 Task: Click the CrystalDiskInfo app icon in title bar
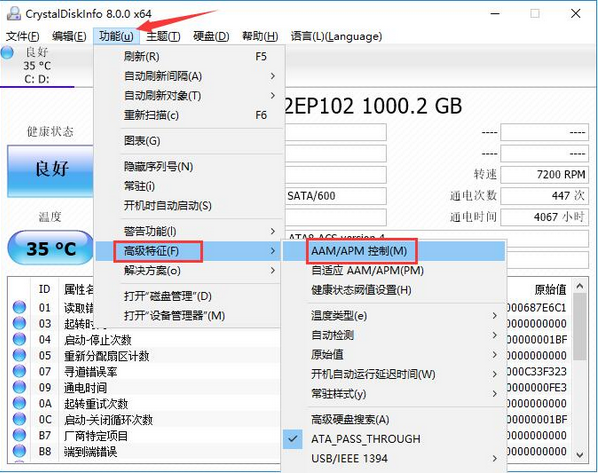click(x=14, y=14)
